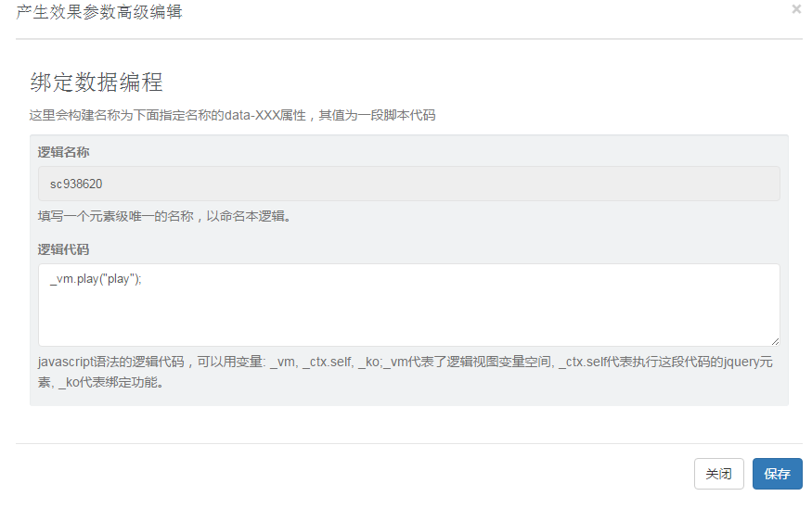This screenshot has width=812, height=509.
Task: Close the dialog with the X icon
Action: click(796, 8)
